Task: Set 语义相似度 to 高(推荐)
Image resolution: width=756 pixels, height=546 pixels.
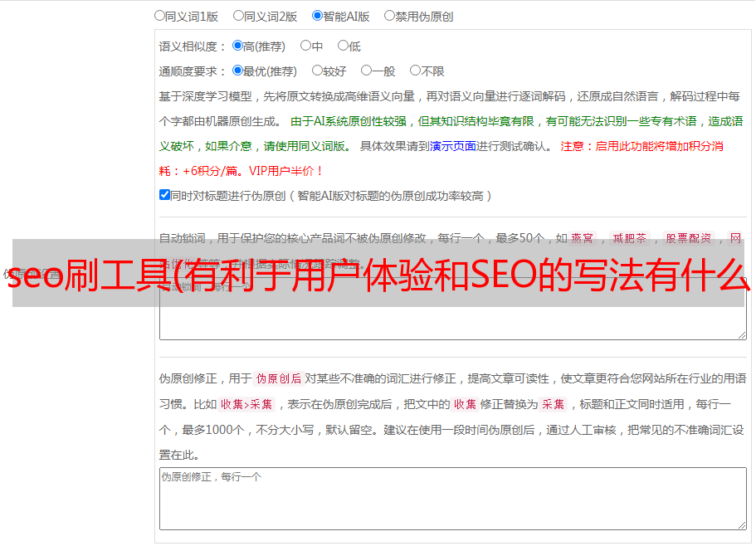Action: point(237,46)
